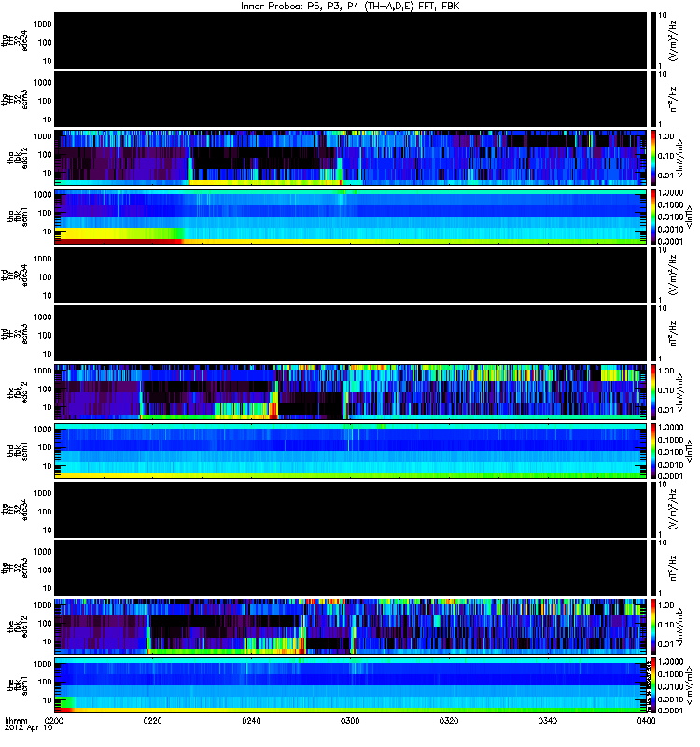This screenshot has height=747, width=700.
Task: Click the 'the fbk scm1' y-axis label
Action: (x=18, y=686)
